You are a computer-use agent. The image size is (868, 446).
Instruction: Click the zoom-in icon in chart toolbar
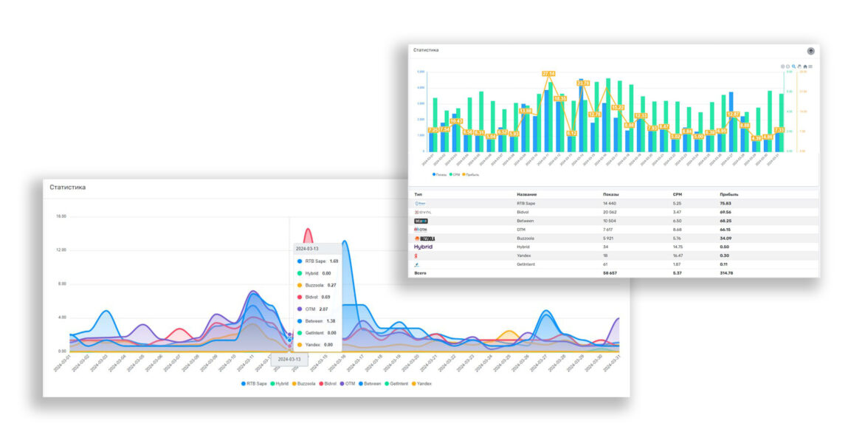click(x=782, y=66)
